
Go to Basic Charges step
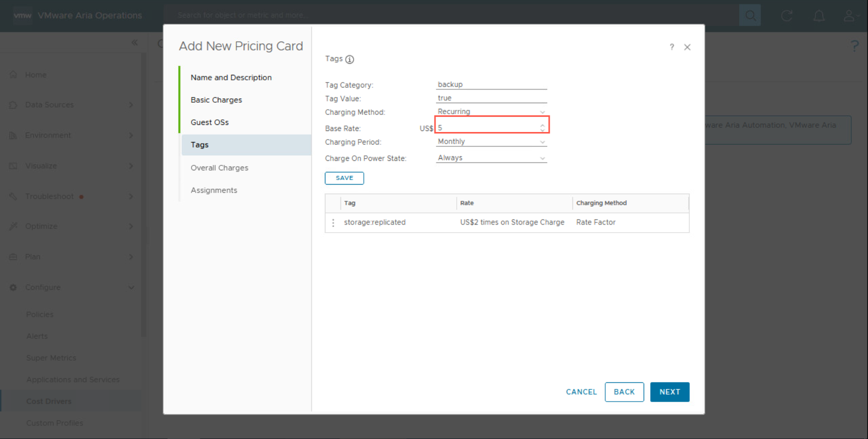point(216,100)
